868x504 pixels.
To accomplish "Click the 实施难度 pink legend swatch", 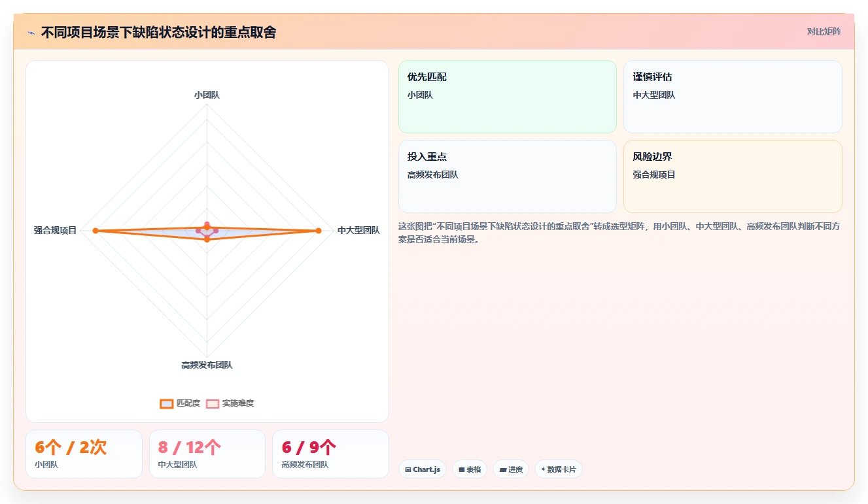I will 213,404.
